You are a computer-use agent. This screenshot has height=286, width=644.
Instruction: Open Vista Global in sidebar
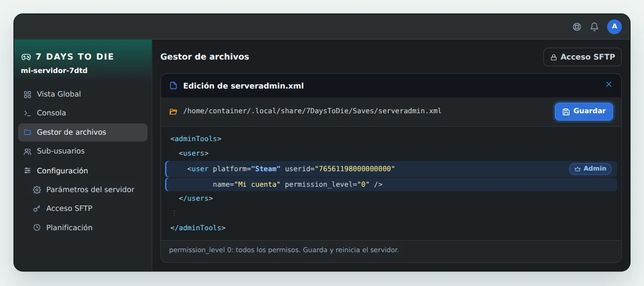point(83,94)
